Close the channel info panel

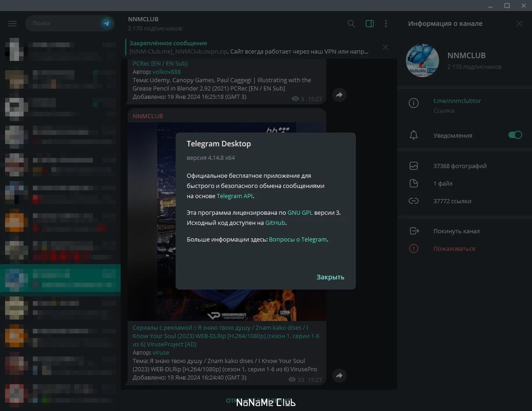520,24
